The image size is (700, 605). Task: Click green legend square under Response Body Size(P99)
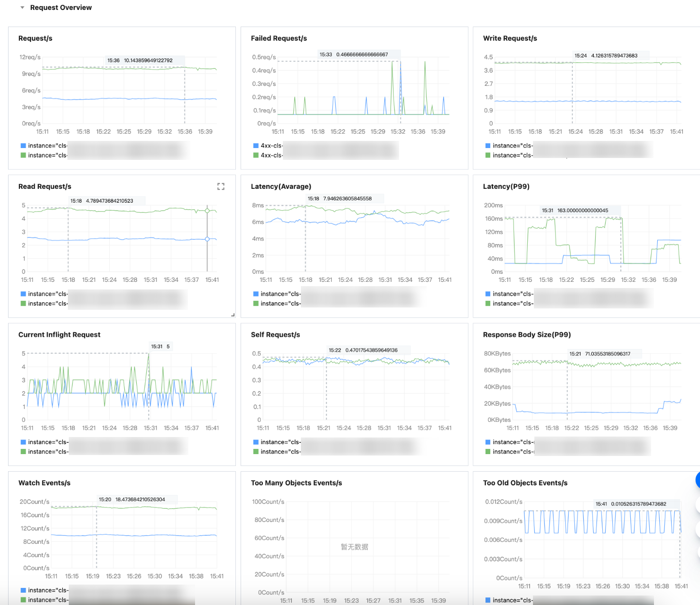click(488, 452)
